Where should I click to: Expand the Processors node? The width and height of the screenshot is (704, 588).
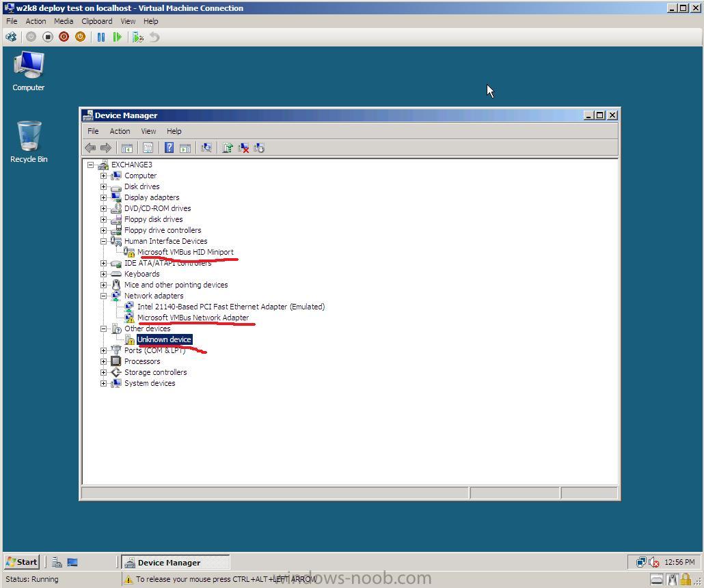[x=104, y=361]
